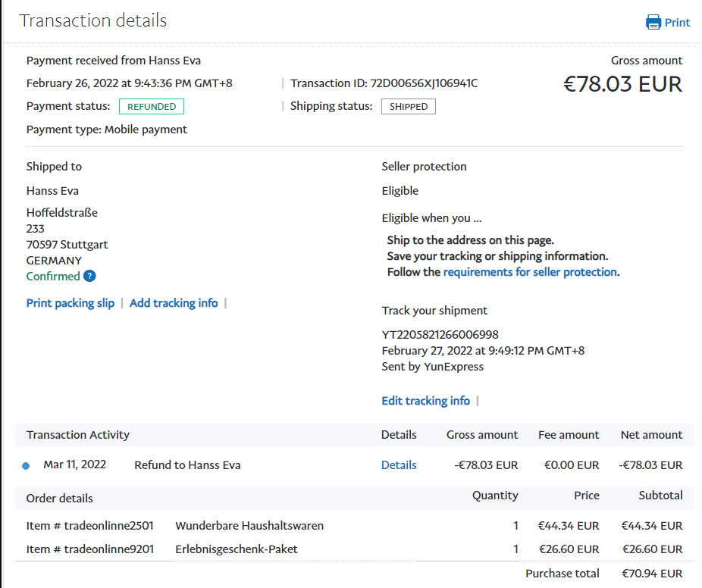Click the €78.03 EUR gross amount total
Image resolution: width=702 pixels, height=588 pixels.
tap(622, 84)
